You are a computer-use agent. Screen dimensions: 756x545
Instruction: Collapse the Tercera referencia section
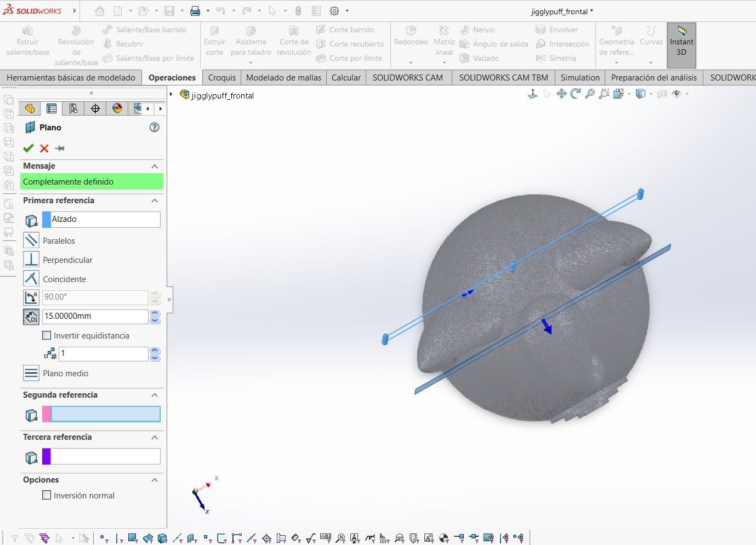pos(155,437)
